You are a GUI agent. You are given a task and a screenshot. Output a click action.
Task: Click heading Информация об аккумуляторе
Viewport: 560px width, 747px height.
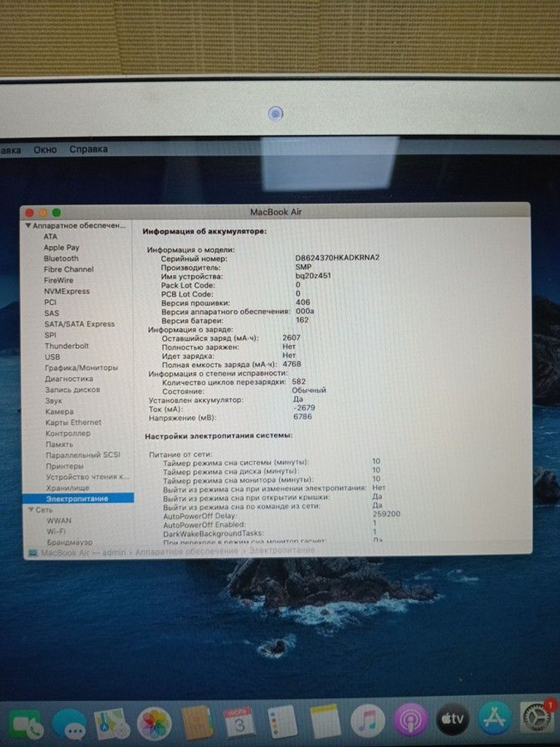(x=205, y=231)
